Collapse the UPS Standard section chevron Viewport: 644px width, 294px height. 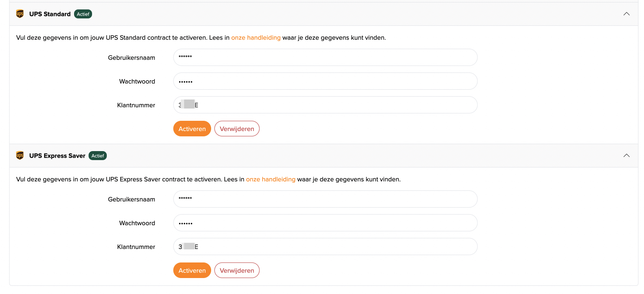tap(626, 14)
